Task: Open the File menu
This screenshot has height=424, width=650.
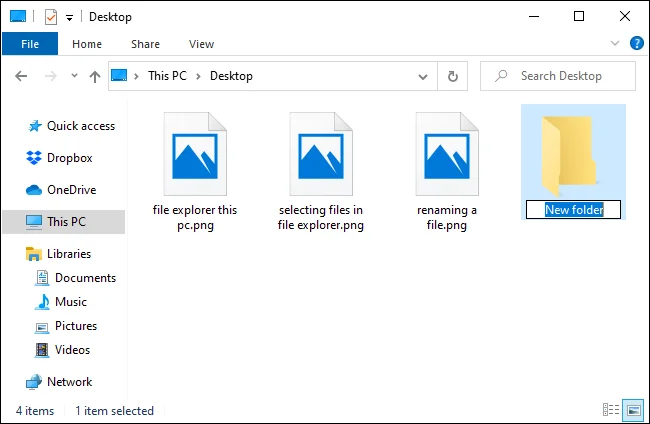Action: tap(29, 44)
